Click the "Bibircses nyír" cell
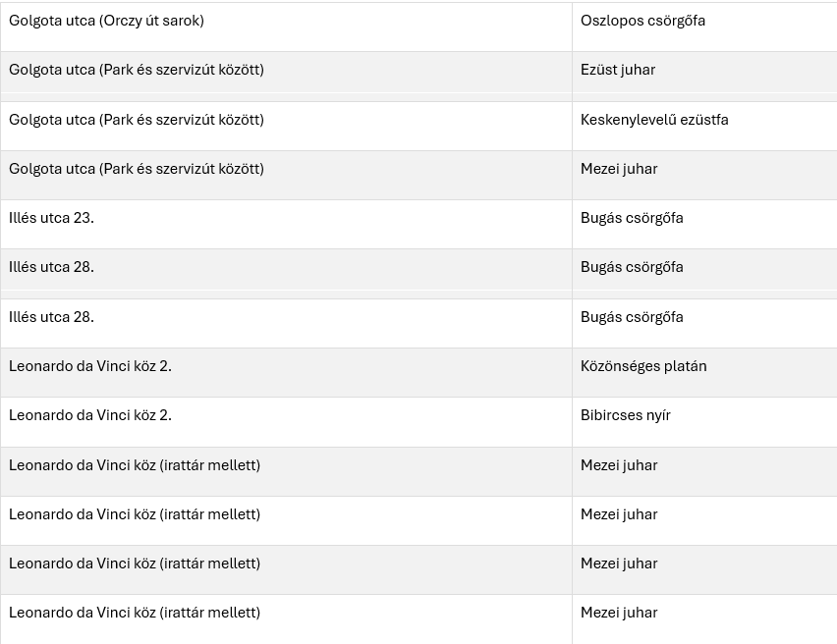Viewport: 837px width, 644px height. pyautogui.click(x=626, y=415)
